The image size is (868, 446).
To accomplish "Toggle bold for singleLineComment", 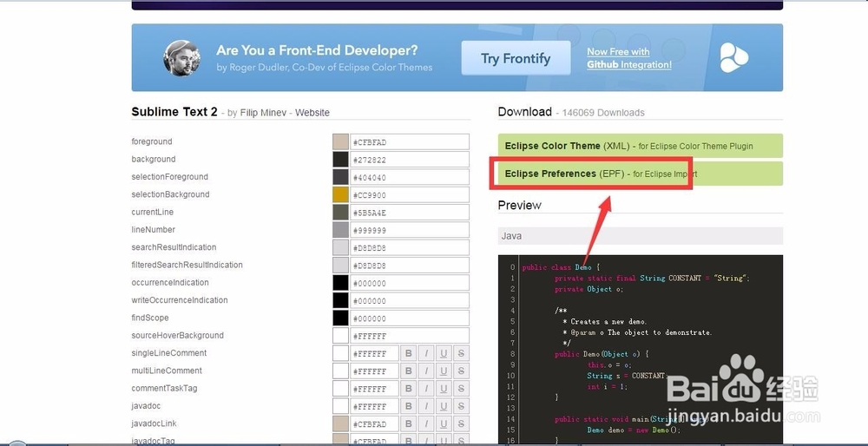I will 409,353.
